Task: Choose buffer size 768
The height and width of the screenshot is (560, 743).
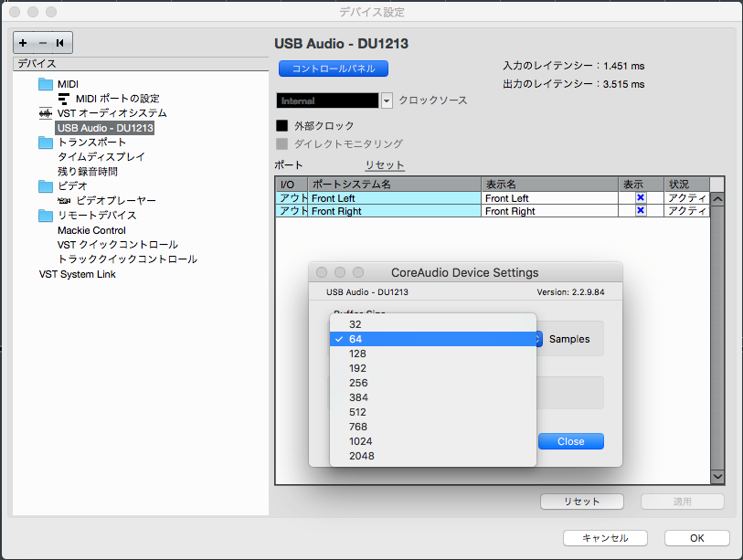Action: click(x=433, y=427)
